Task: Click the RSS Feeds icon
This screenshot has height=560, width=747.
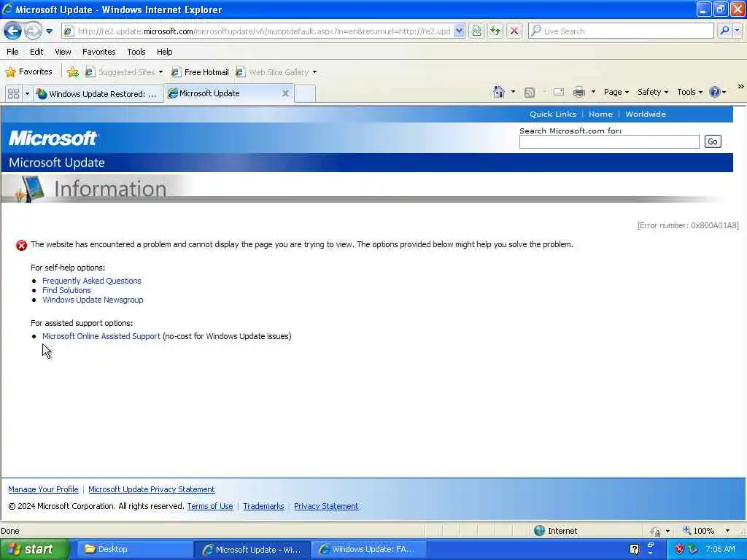Action: coord(530,93)
